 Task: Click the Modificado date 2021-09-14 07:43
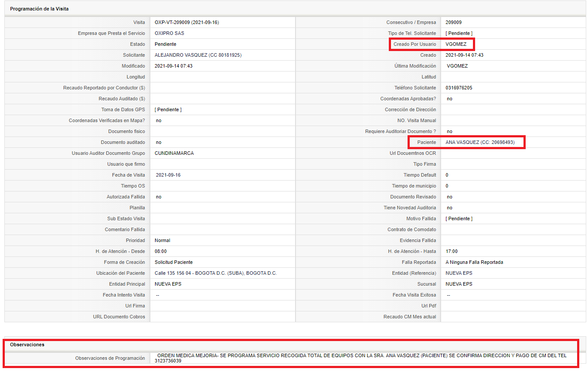point(173,66)
